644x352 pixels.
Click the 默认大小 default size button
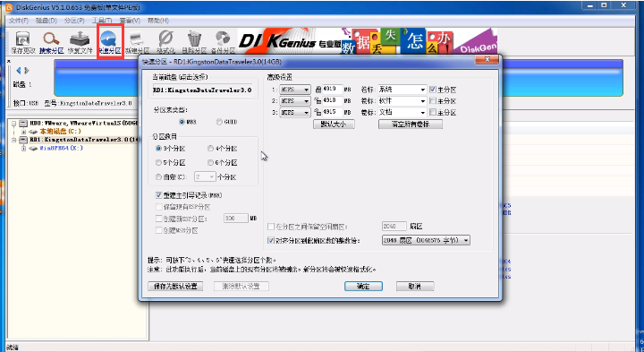[x=334, y=124]
